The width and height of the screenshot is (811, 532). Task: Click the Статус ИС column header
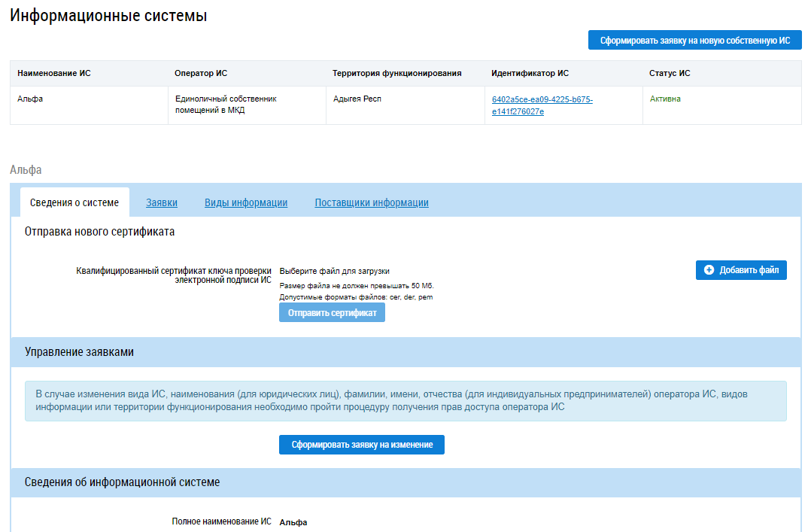670,73
